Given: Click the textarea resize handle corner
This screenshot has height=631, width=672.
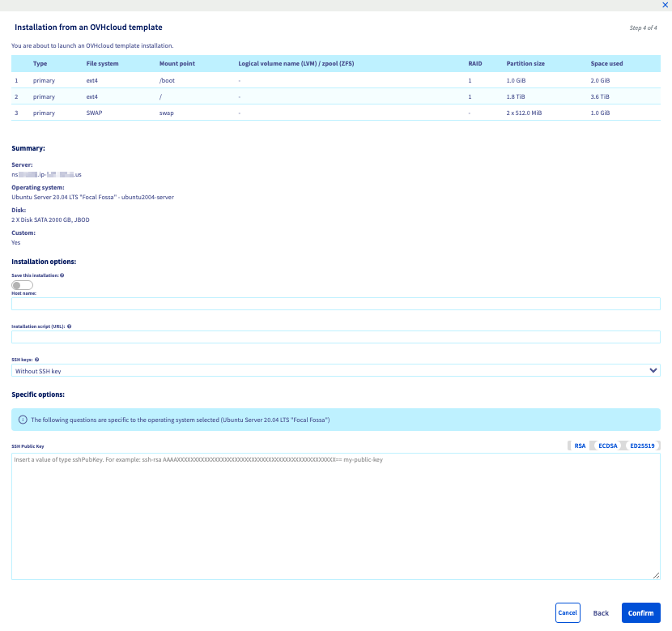Looking at the screenshot, I should 657,576.
